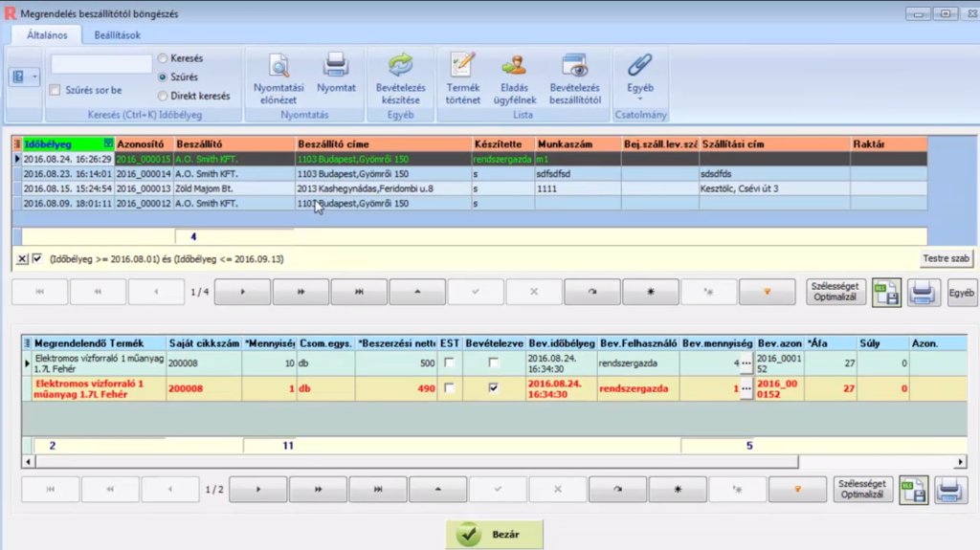Viewport: 980px width, 550px height.
Task: Select the Direkt keresés radio option
Action: coord(163,96)
